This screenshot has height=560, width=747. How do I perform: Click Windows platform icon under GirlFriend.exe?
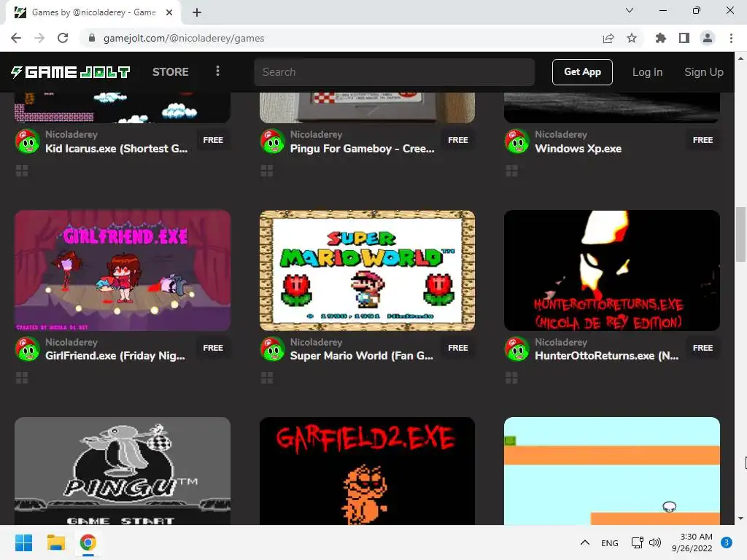click(22, 378)
